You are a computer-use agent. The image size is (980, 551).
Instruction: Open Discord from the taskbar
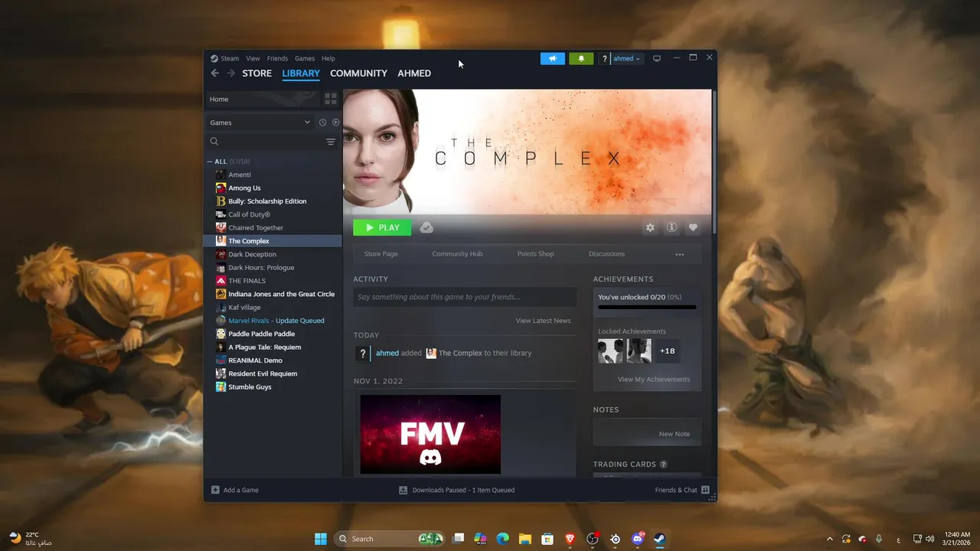[637, 539]
